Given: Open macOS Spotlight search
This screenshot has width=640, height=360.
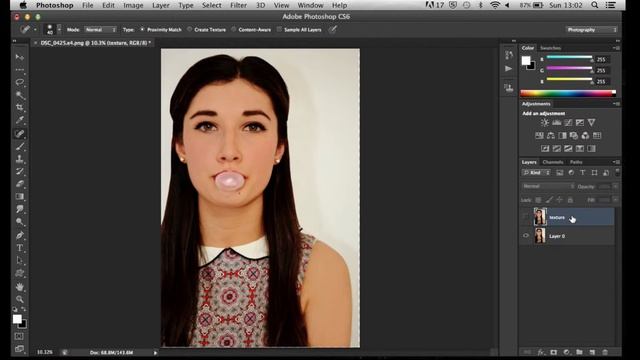Looking at the screenshot, I should pyautogui.click(x=595, y=5).
